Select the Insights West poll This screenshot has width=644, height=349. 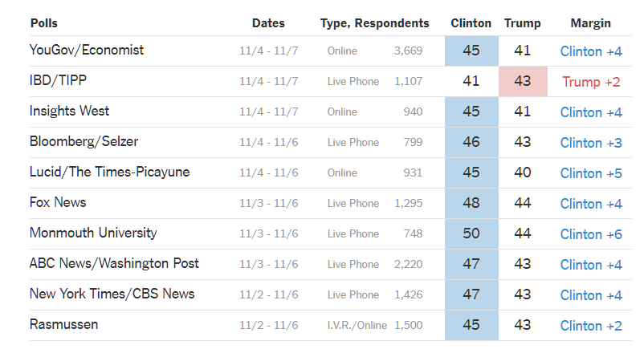[x=69, y=111]
